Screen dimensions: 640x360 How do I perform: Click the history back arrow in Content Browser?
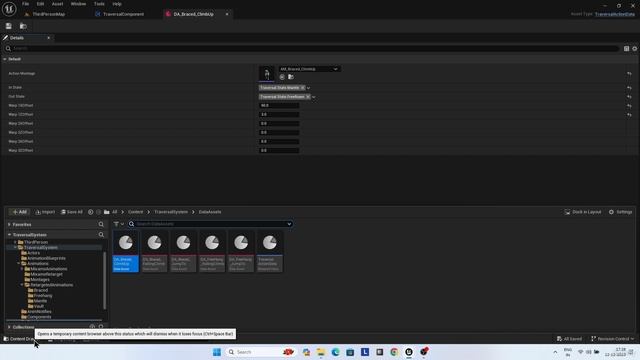(91, 212)
